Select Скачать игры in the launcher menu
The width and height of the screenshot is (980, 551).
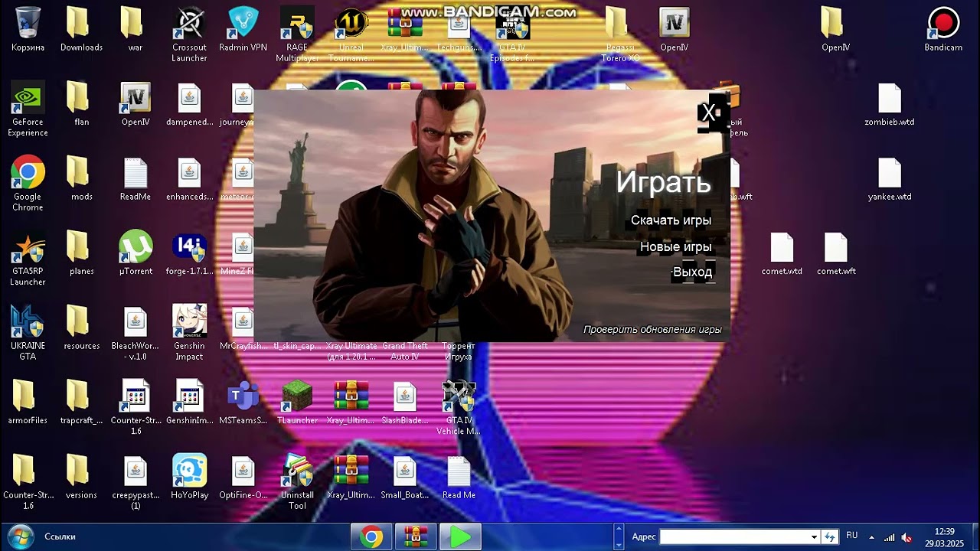(671, 220)
